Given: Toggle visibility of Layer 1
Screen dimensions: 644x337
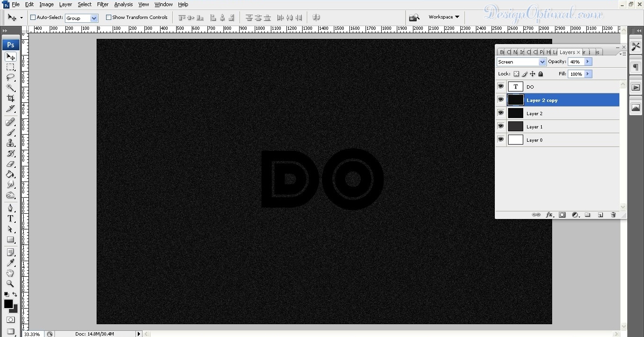Looking at the screenshot, I should (x=501, y=126).
